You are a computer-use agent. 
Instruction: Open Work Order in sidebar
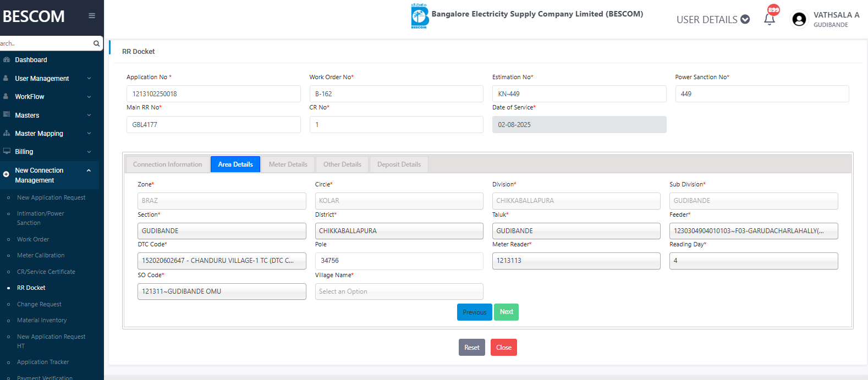tap(33, 239)
